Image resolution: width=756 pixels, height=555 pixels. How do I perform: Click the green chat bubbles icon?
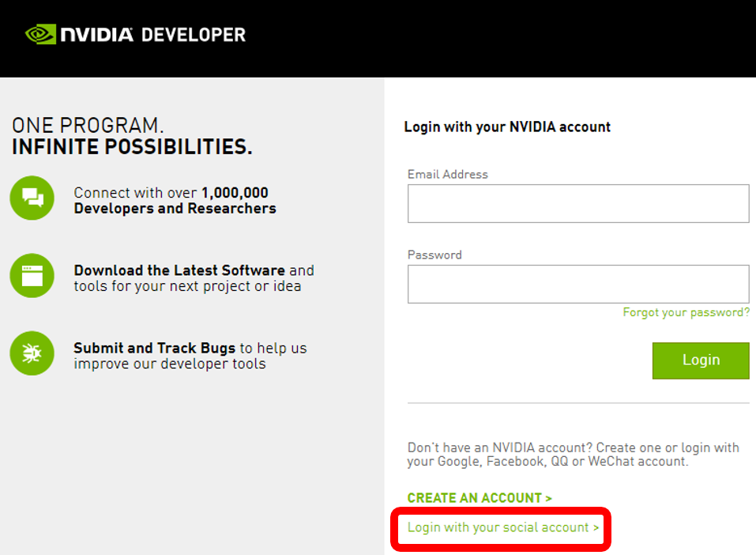32,198
